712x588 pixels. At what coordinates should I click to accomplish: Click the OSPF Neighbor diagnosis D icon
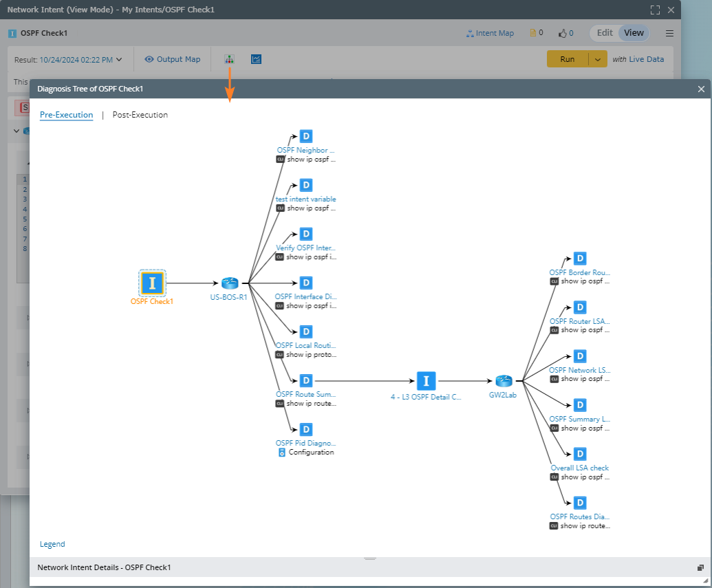click(306, 136)
